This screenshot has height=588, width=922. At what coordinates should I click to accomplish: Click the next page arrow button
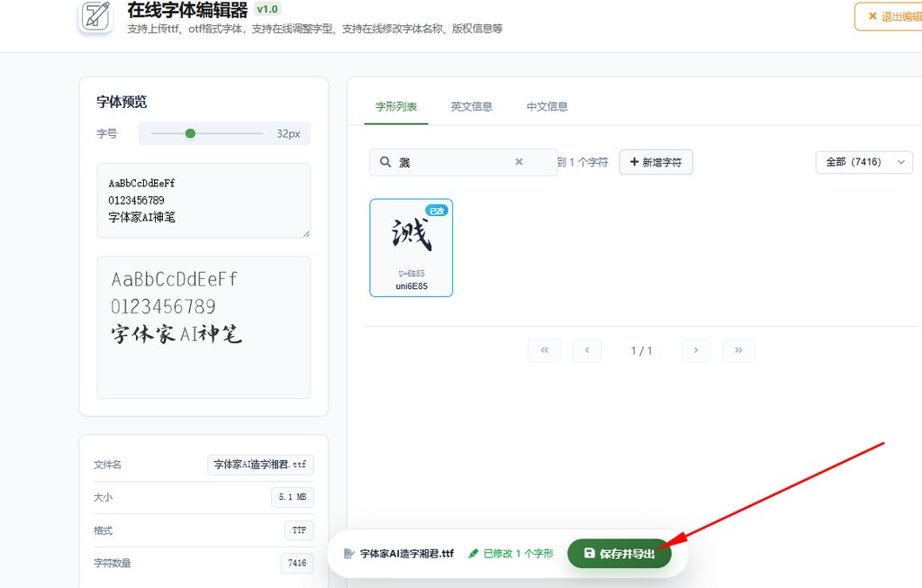click(x=695, y=350)
